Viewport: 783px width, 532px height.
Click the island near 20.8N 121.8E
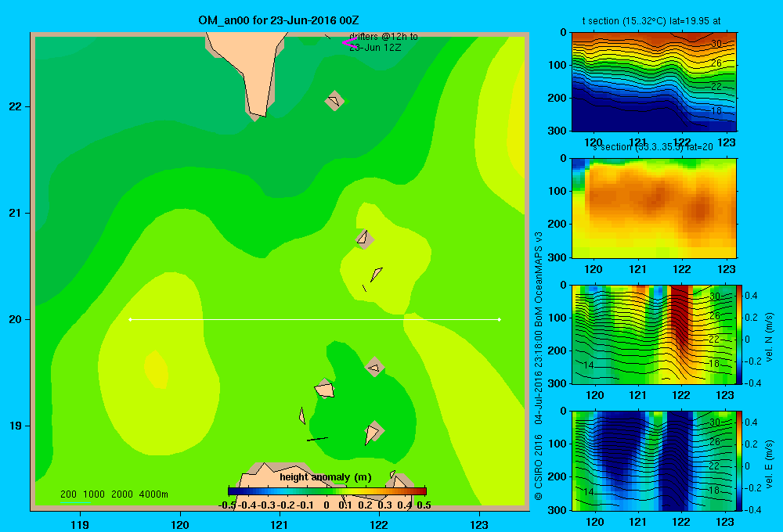(x=365, y=239)
